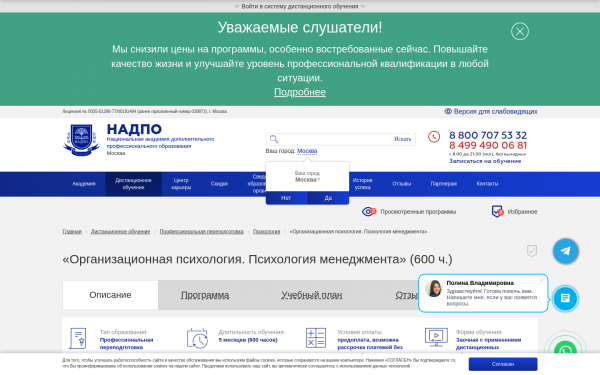Open the Москва city selector
This screenshot has width=600, height=375.
[307, 151]
